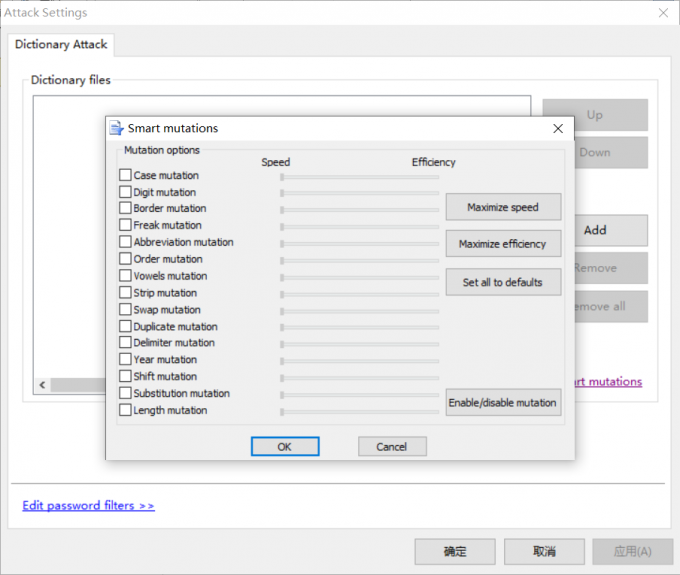Viewport: 680px width, 575px height.
Task: Enable the Case mutation checkbox
Action: pyautogui.click(x=125, y=175)
